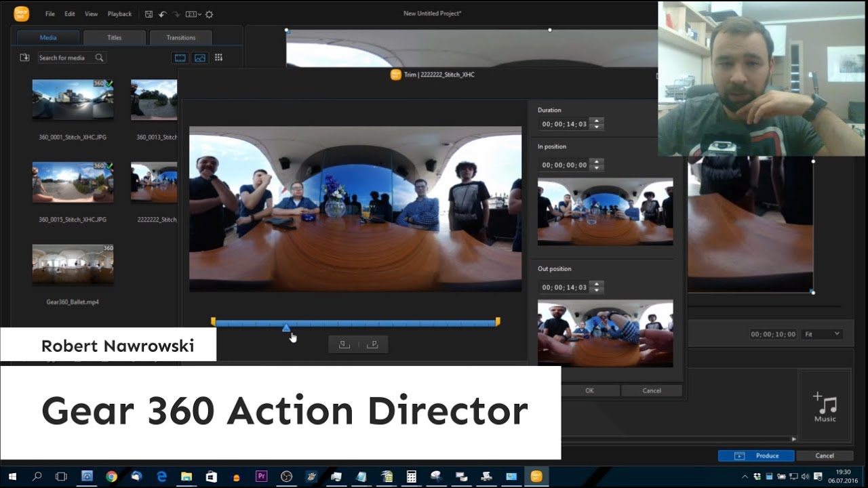Cancel the Trim dialog
Viewport: 868px width, 488px height.
pos(652,390)
